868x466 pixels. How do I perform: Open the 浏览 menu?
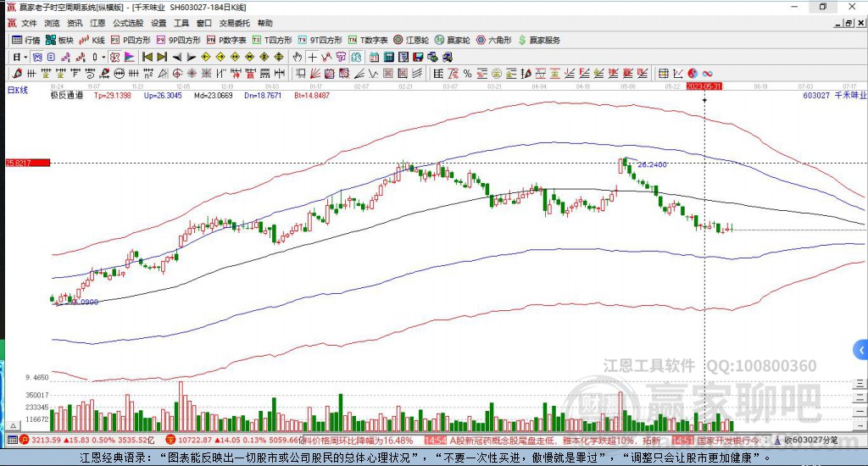click(52, 23)
